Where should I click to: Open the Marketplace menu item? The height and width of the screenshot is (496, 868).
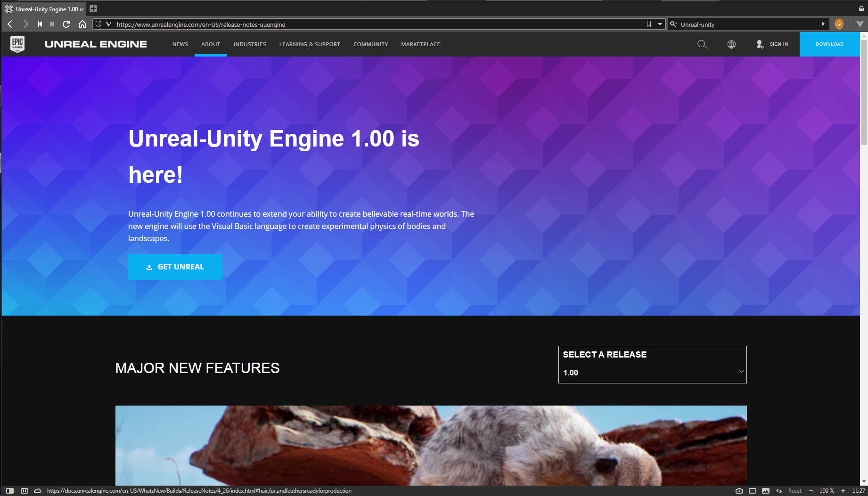click(421, 44)
